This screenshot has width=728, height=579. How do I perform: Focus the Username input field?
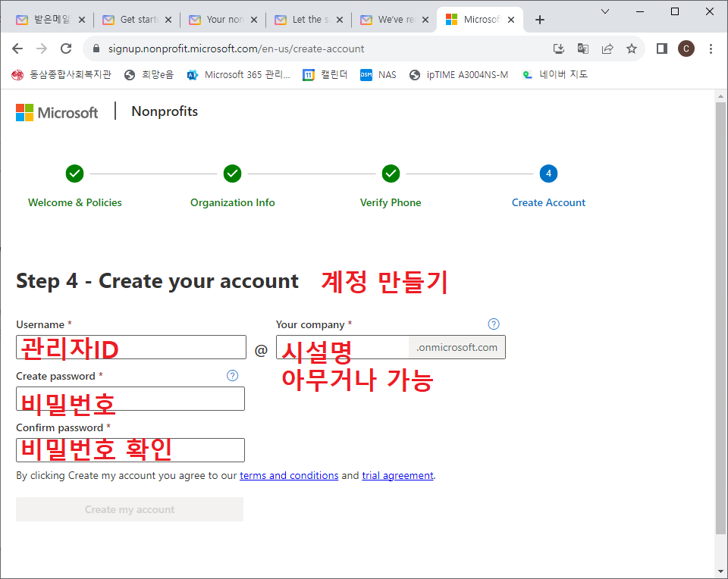coord(131,347)
